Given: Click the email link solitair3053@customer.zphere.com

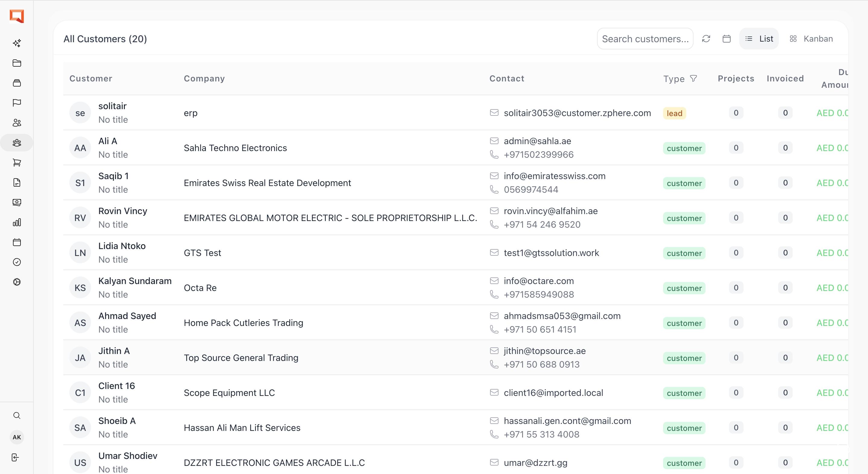Looking at the screenshot, I should point(577,113).
